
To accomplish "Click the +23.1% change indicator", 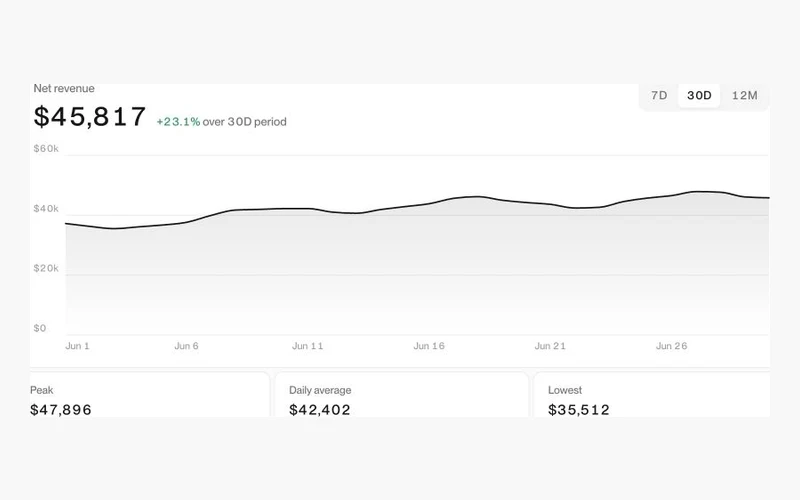I will tap(178, 121).
